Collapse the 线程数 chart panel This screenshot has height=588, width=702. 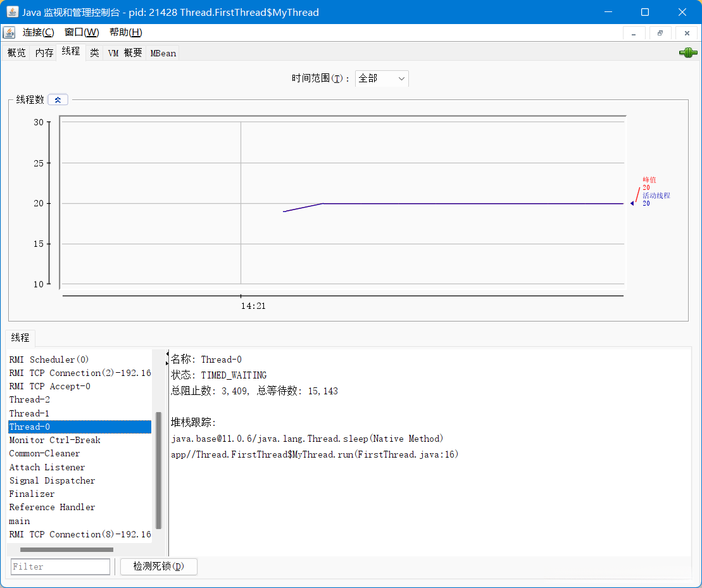pos(58,99)
